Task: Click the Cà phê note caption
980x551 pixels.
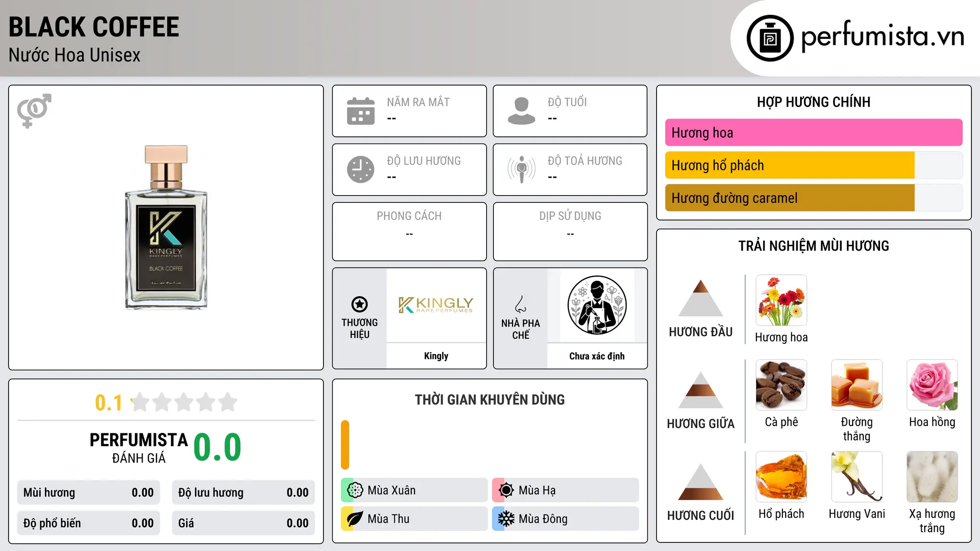Action: pyautogui.click(x=781, y=422)
